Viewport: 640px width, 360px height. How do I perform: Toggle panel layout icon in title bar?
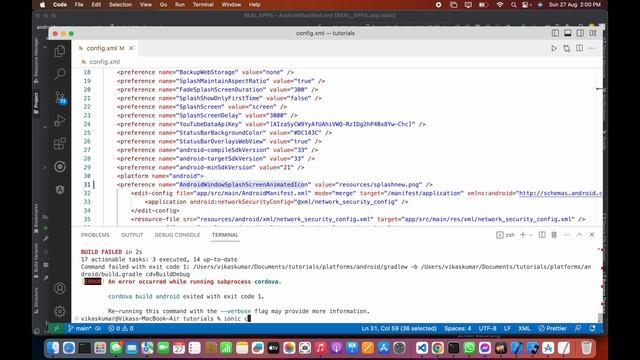click(568, 33)
